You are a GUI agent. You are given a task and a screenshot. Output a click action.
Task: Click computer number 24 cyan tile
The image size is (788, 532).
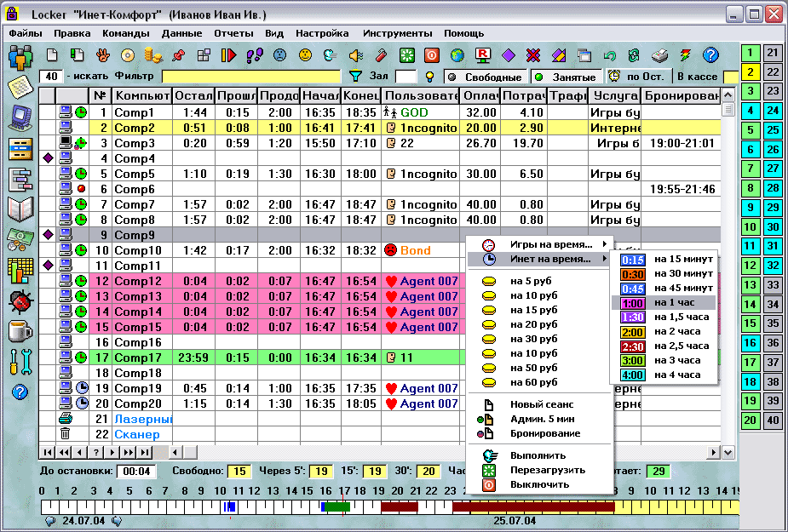772,111
